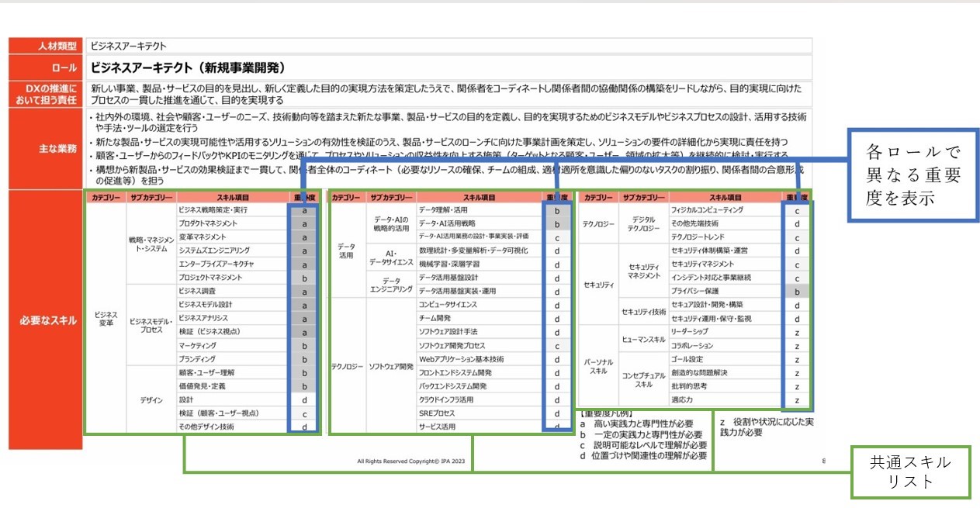Click the '価値発見・定義' skill item

pos(202,386)
